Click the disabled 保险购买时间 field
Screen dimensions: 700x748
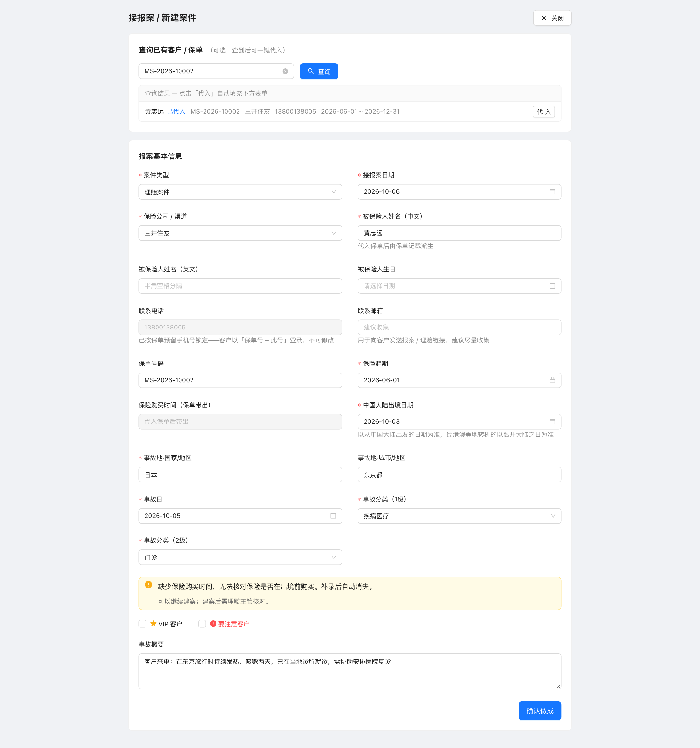(x=240, y=421)
